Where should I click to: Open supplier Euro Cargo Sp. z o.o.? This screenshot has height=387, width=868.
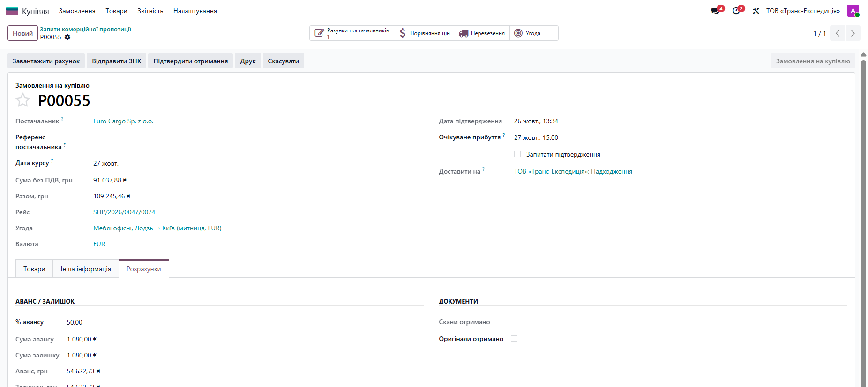click(x=123, y=121)
